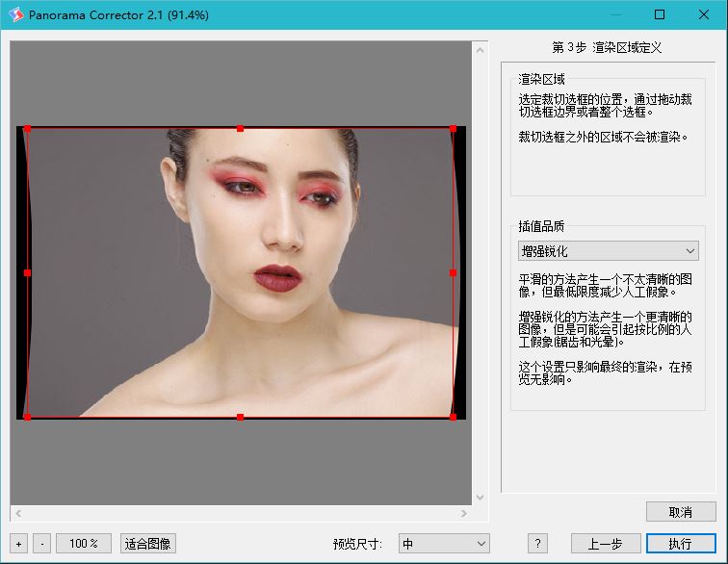
Task: Select the top-middle crop frame handle
Action: 240,128
